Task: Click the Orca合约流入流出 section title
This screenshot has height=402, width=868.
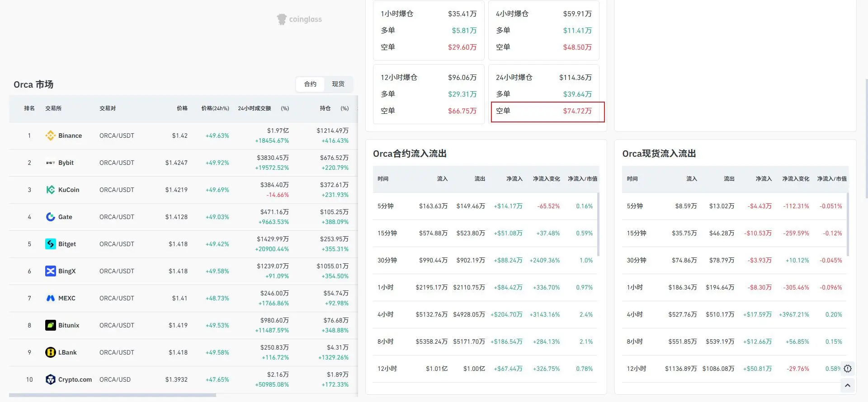Action: pos(410,154)
